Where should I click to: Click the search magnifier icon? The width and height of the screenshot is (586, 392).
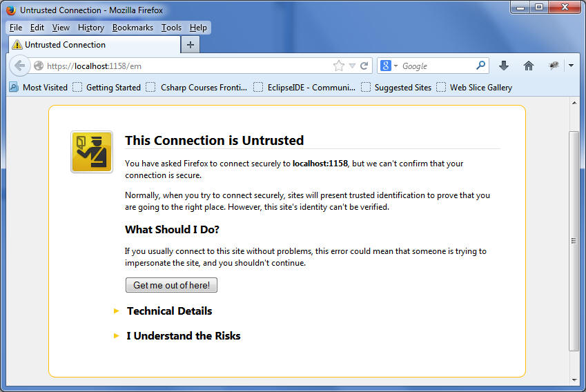point(480,66)
